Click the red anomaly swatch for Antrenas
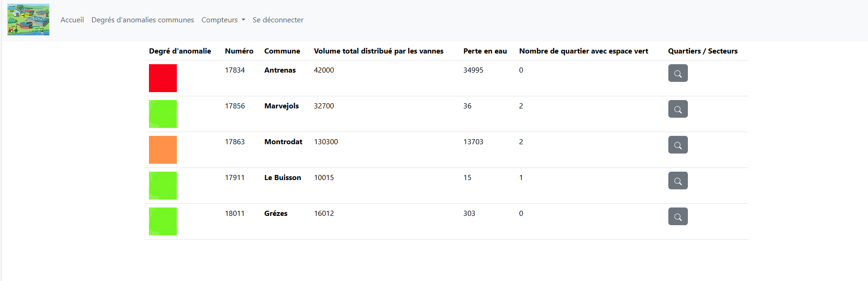The image size is (868, 281). click(163, 78)
